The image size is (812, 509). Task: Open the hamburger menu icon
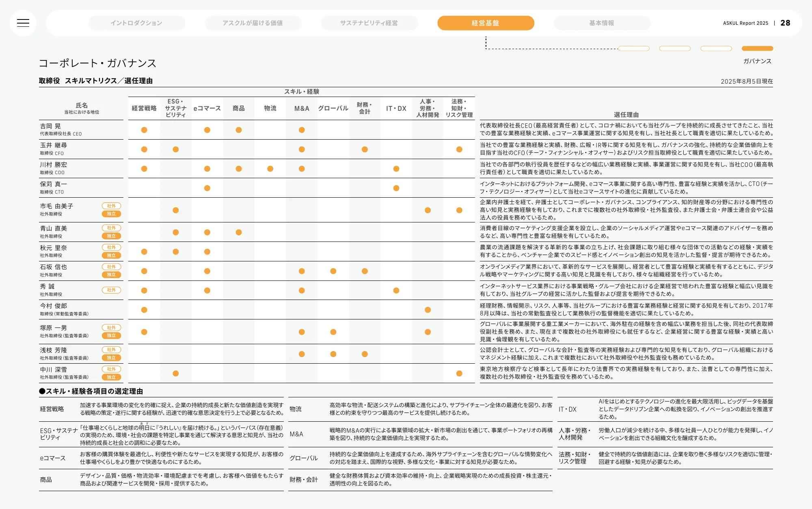24,23
